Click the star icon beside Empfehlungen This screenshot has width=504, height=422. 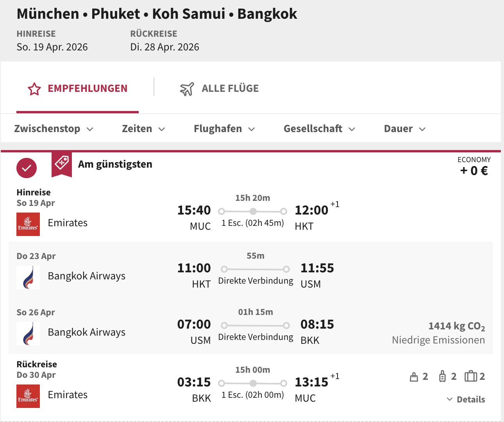tap(34, 89)
